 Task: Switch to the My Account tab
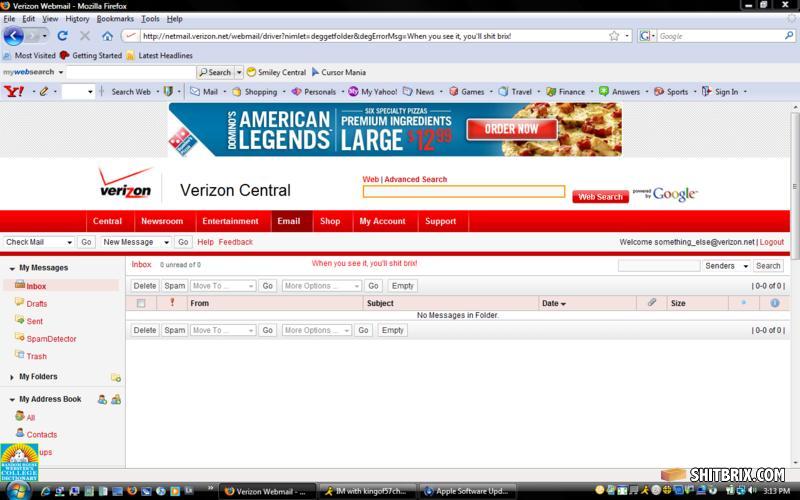tap(382, 221)
